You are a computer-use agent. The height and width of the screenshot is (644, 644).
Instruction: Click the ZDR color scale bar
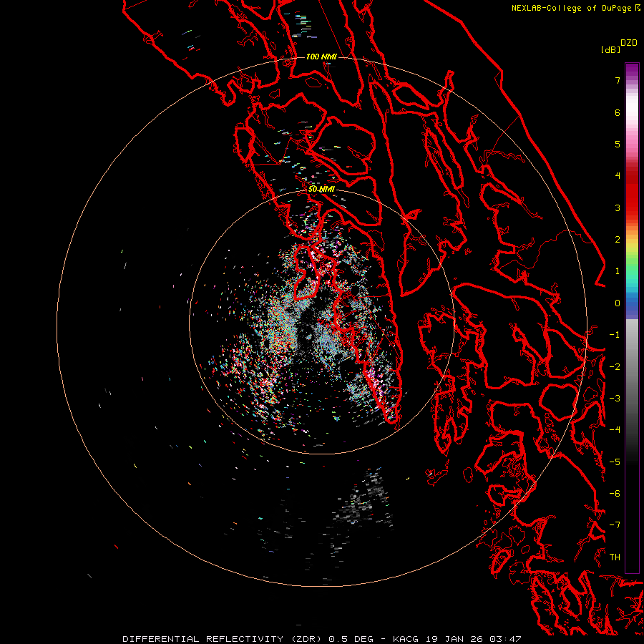(632, 318)
